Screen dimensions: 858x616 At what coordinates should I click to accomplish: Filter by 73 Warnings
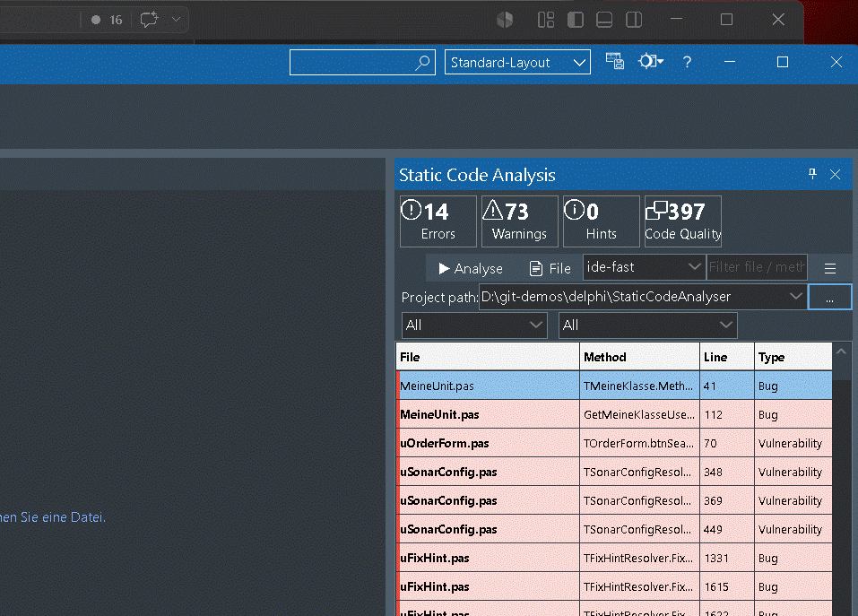519,221
